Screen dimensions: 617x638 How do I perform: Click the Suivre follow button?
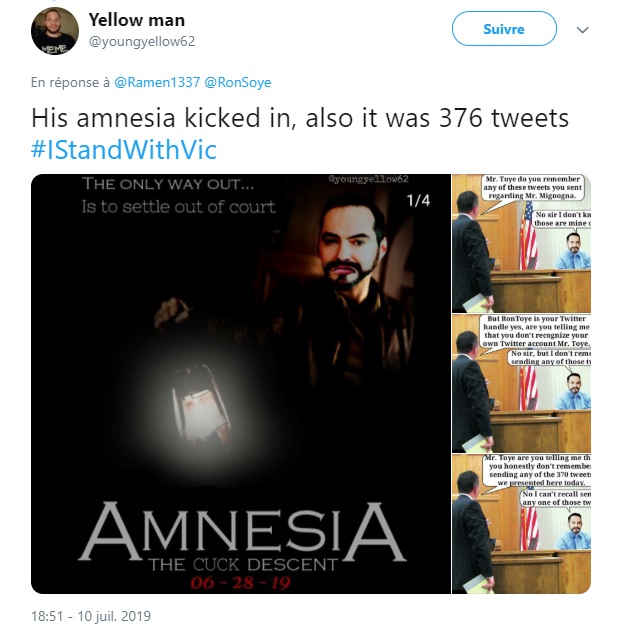504,29
